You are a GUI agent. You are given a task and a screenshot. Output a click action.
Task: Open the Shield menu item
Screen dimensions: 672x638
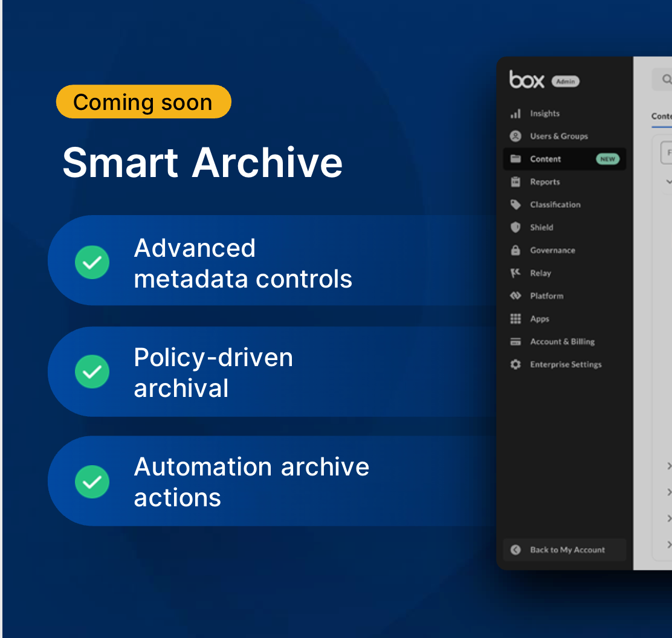pyautogui.click(x=541, y=227)
